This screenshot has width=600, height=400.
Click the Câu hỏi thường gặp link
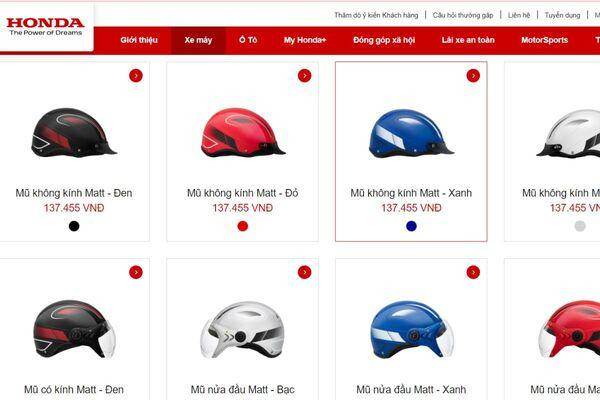tap(463, 15)
